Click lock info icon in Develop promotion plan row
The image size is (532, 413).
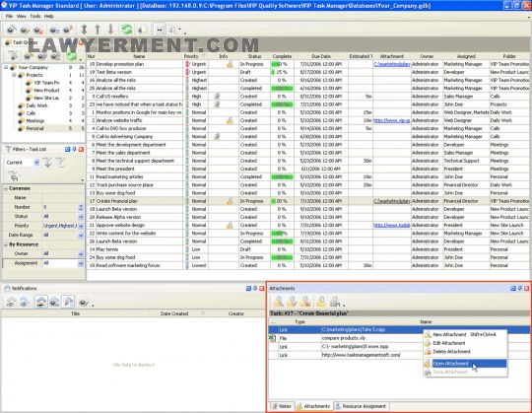click(230, 64)
